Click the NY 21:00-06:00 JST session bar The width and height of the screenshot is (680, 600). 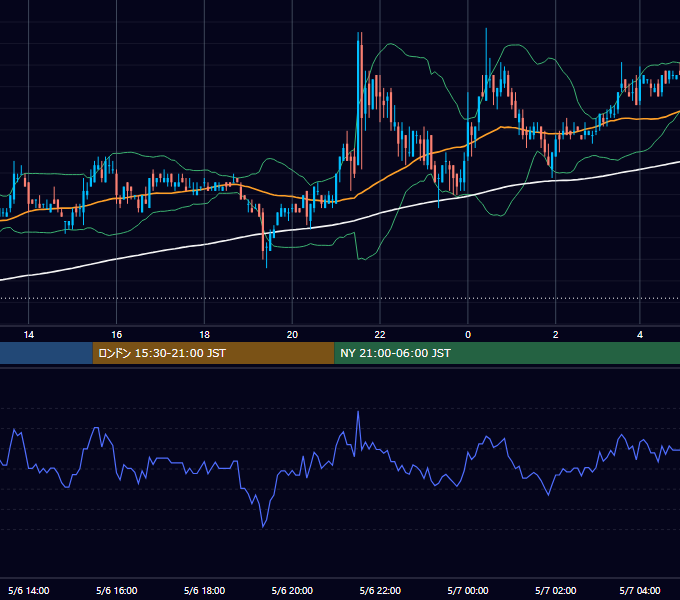click(507, 353)
